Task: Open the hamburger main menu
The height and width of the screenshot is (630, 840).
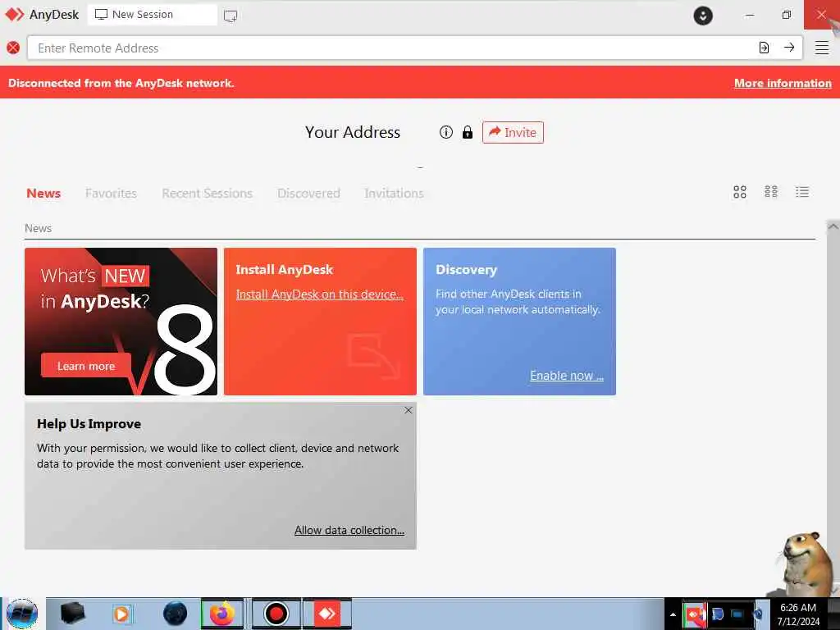Action: 822,48
